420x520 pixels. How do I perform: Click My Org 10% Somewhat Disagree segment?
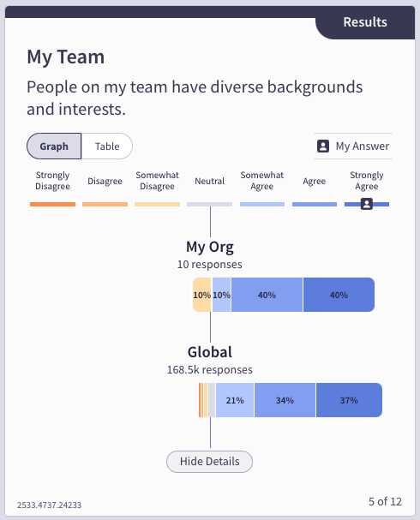tap(201, 295)
